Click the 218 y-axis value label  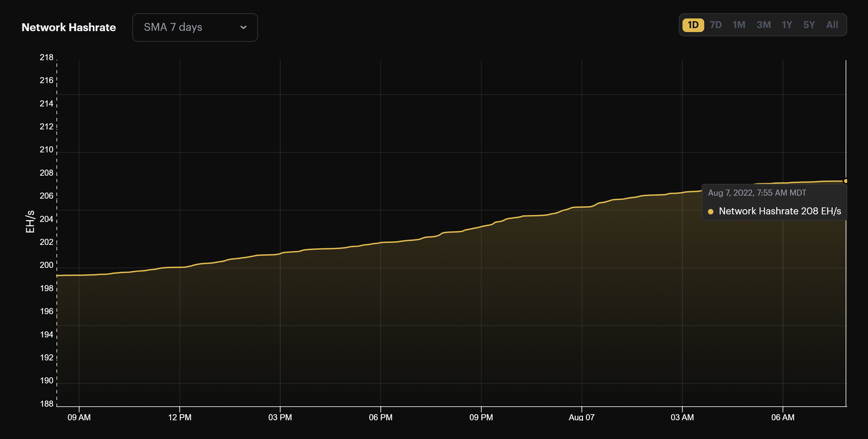pos(47,57)
